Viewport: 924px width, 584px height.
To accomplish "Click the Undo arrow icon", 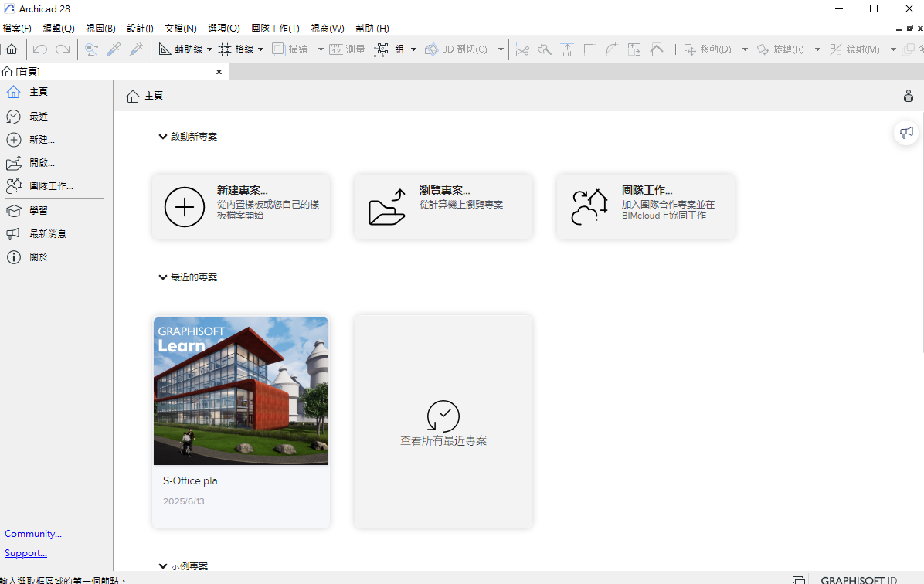I will click(x=40, y=49).
